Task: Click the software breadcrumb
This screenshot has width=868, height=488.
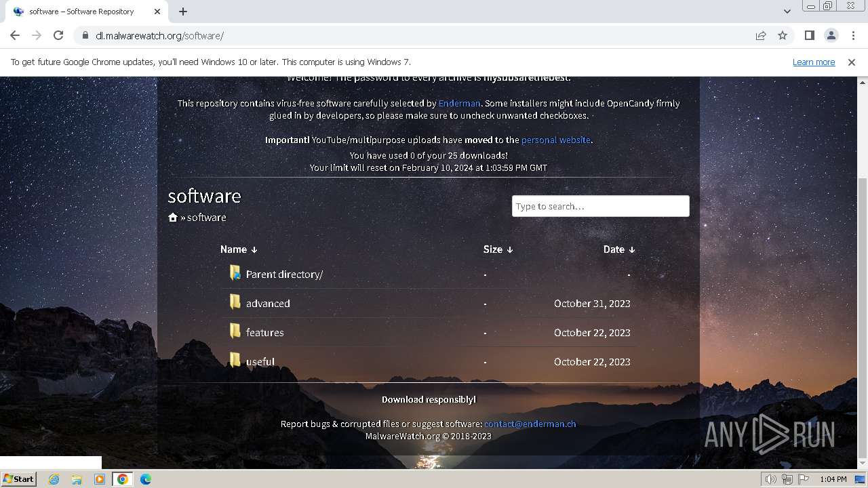Action: (206, 217)
